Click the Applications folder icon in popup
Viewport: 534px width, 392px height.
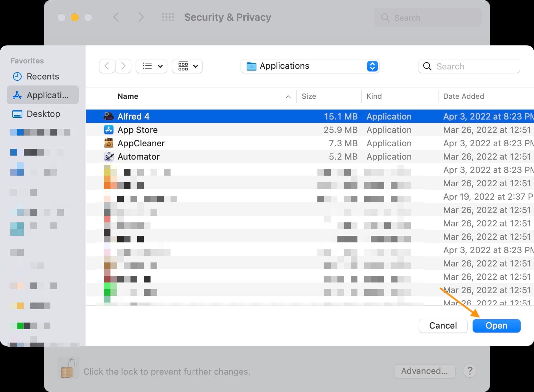click(x=251, y=66)
